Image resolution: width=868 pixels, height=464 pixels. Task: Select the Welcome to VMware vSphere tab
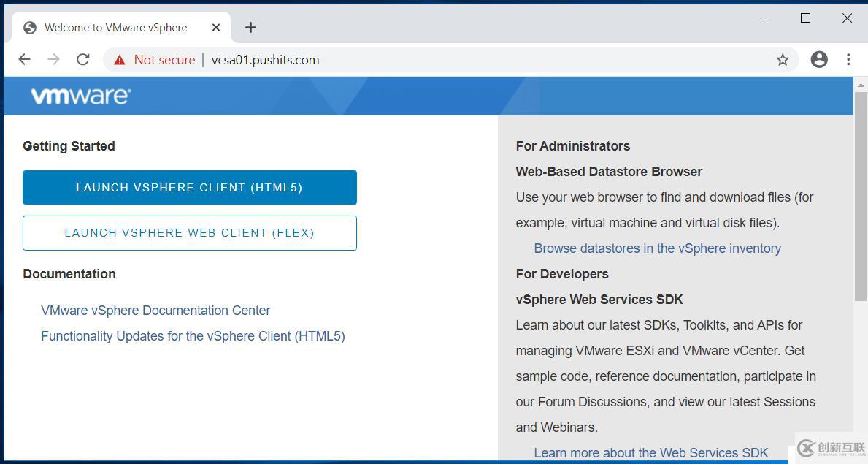click(x=115, y=27)
